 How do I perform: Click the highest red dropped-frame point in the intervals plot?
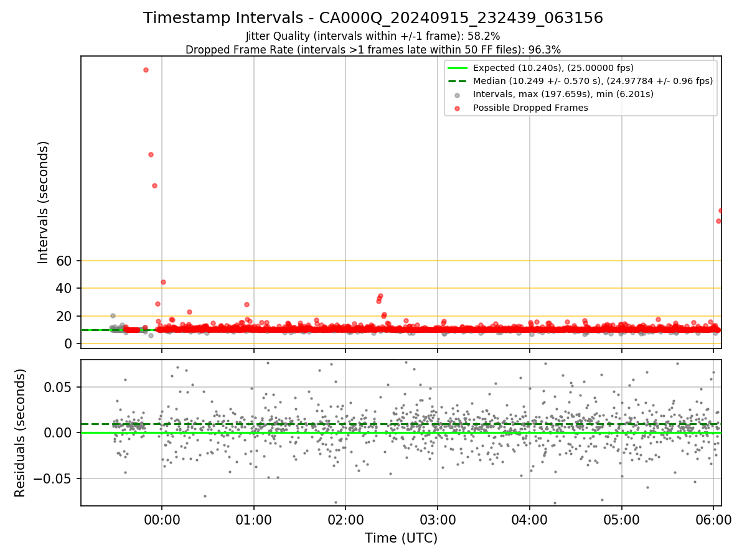point(146,70)
